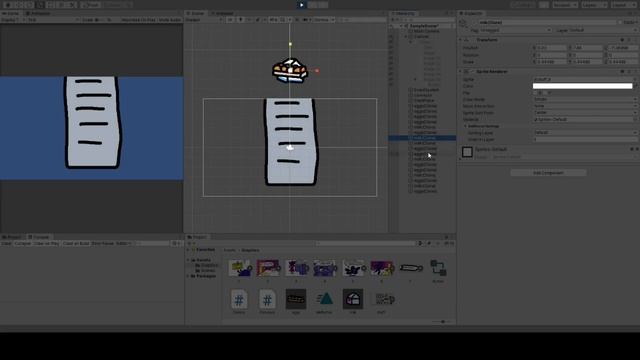The width and height of the screenshot is (640, 360).
Task: Open the Project tab beside Console
Action: [12, 237]
